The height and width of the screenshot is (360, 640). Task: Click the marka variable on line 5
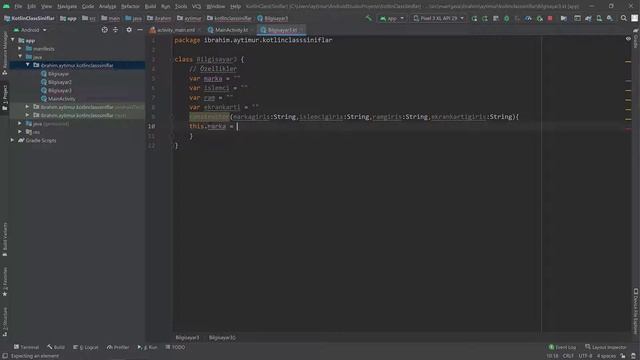(x=213, y=78)
